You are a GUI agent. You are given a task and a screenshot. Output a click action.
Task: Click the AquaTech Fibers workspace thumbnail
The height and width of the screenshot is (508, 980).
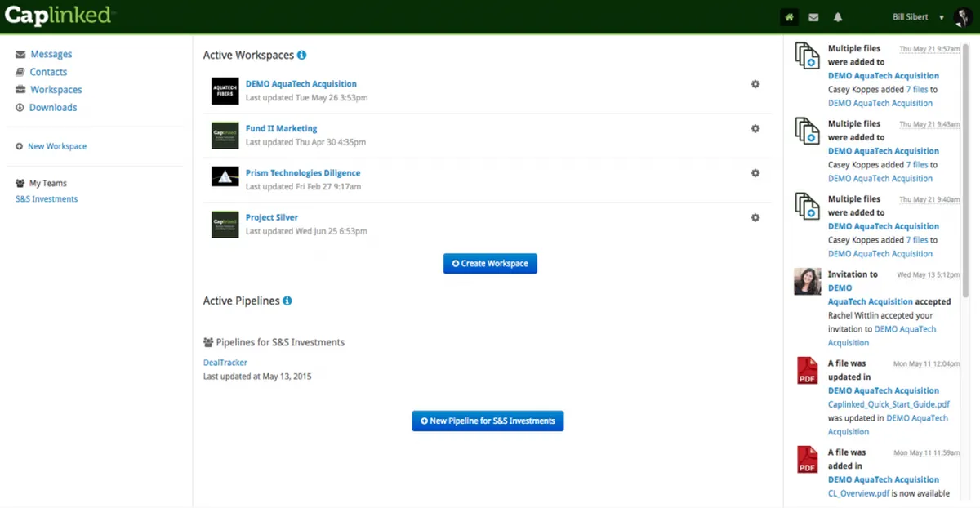225,91
